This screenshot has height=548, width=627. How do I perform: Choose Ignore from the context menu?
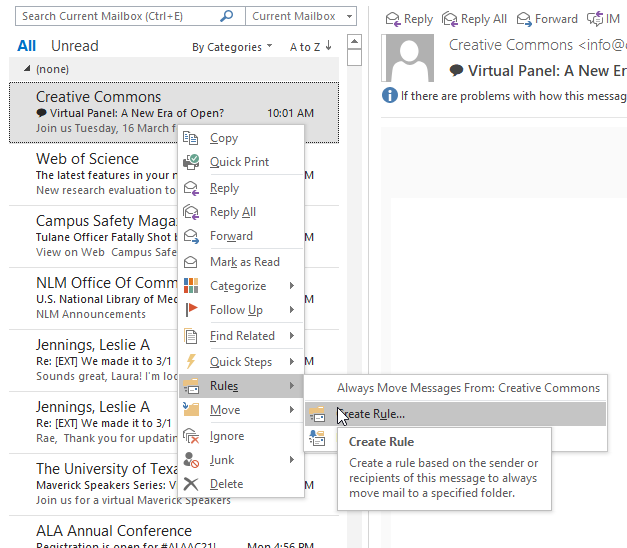point(241,436)
